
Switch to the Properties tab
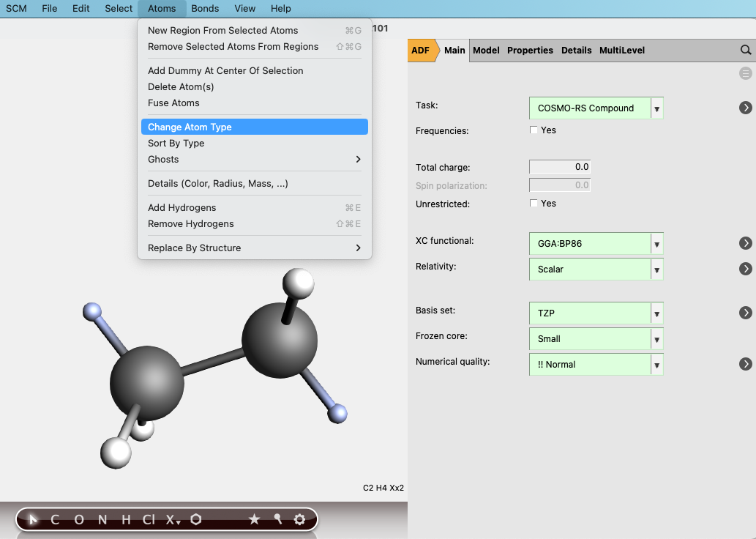530,51
